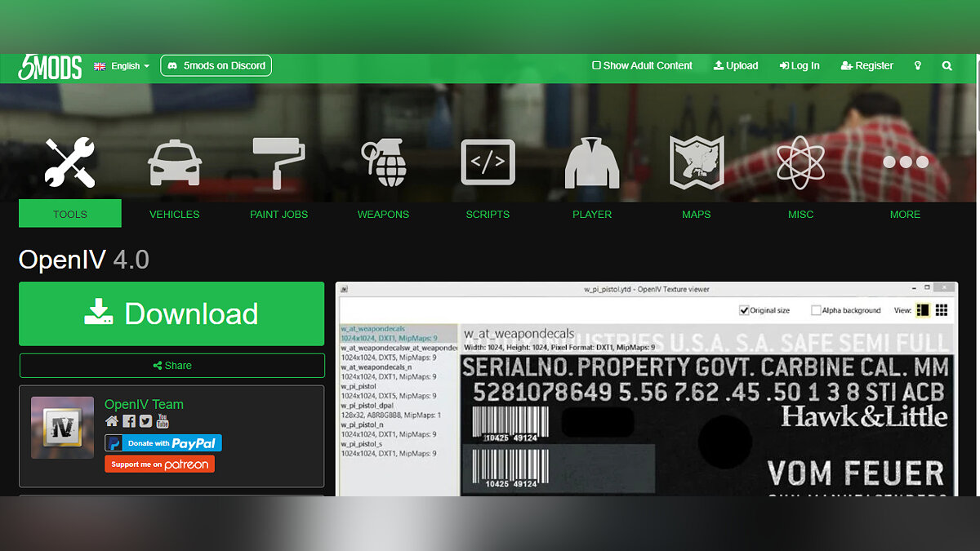Select the Tools tab
980x551 pixels.
tap(70, 214)
